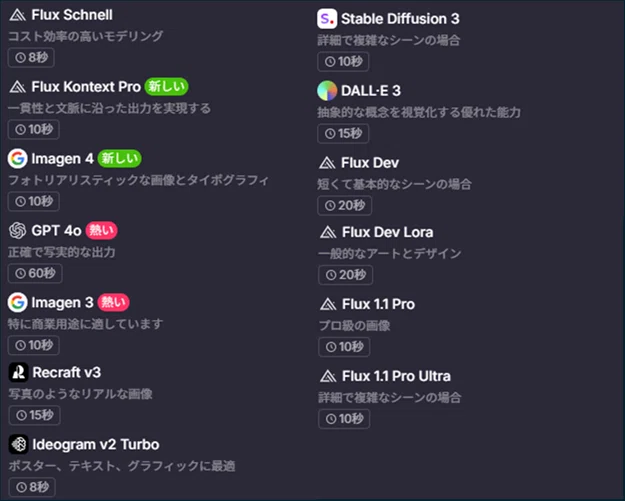This screenshot has width=625, height=501.
Task: Click the triangle icon beside Flux Schnell
Action: [x=18, y=15]
